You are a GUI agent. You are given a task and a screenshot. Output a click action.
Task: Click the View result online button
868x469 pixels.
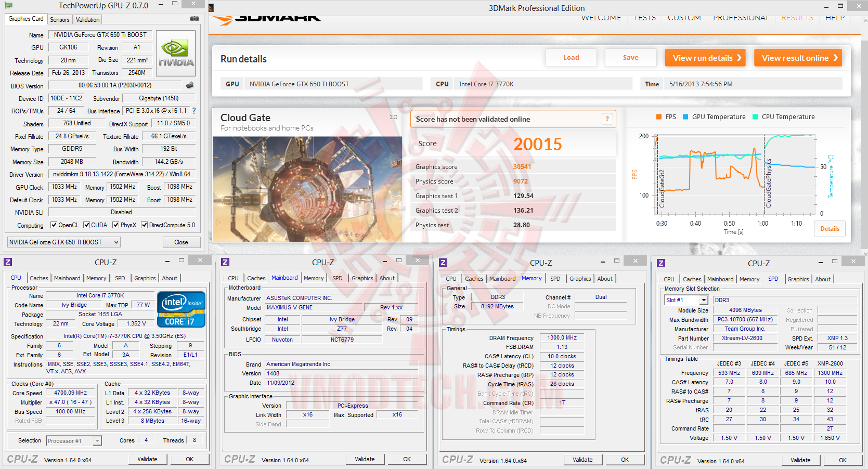pos(798,58)
